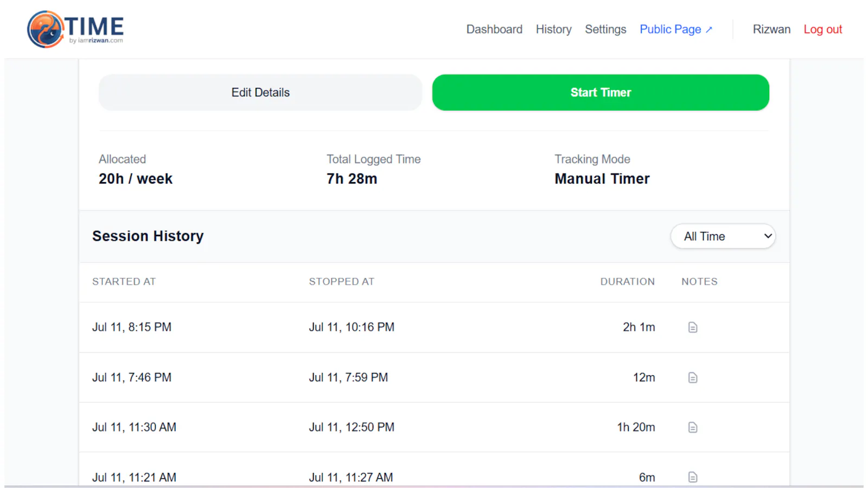Open the All Time filter dropdown
The image size is (868, 488).
point(723,236)
